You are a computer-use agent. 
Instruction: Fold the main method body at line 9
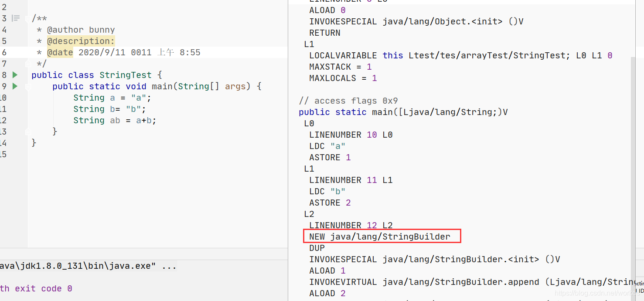pos(27,86)
